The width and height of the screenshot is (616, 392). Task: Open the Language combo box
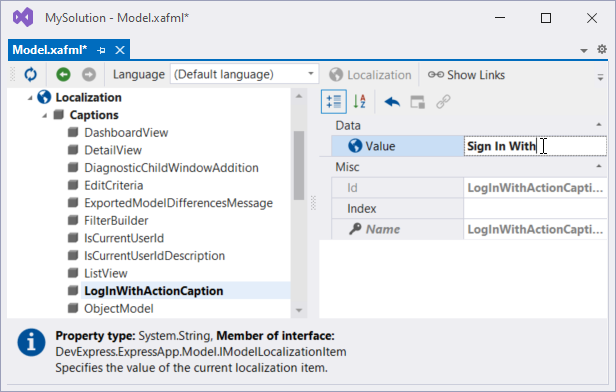pyautogui.click(x=244, y=74)
